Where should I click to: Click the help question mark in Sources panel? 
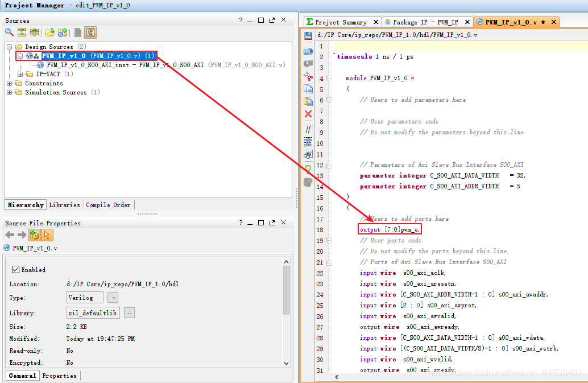click(x=241, y=20)
